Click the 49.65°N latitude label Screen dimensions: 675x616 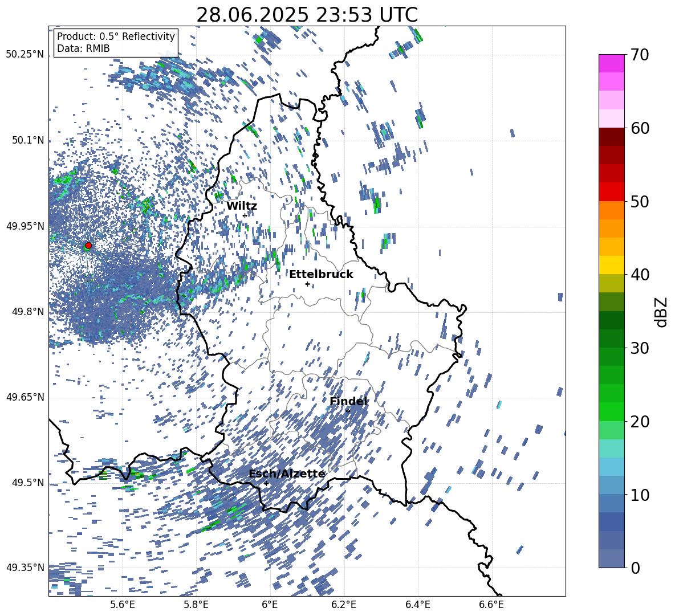pyautogui.click(x=25, y=397)
